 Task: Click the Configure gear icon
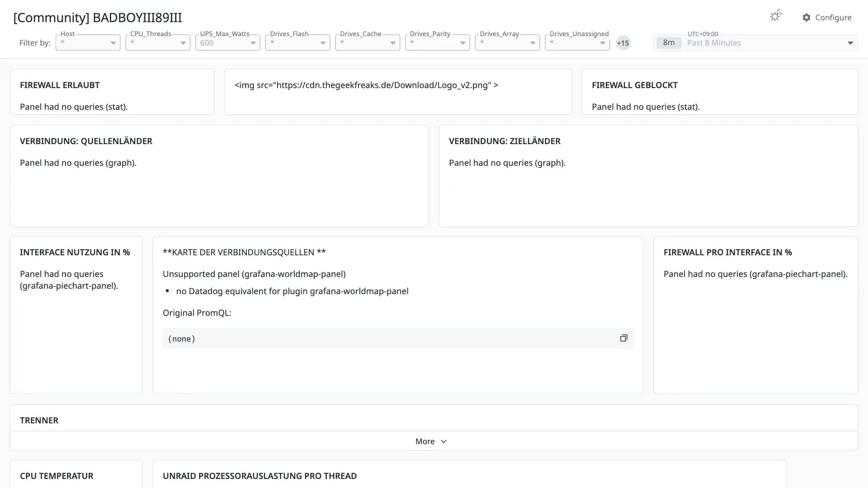click(x=807, y=18)
